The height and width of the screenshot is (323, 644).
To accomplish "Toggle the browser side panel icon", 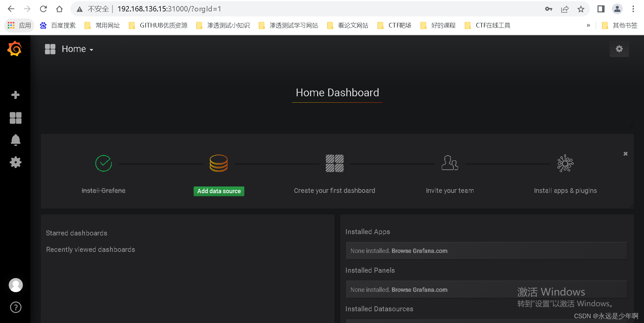I will pyautogui.click(x=601, y=9).
